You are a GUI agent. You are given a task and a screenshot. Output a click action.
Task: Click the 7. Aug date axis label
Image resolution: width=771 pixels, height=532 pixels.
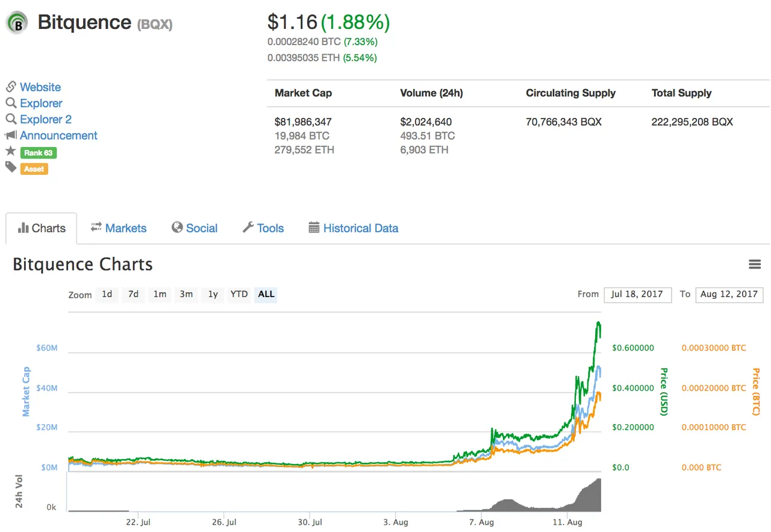(x=482, y=522)
